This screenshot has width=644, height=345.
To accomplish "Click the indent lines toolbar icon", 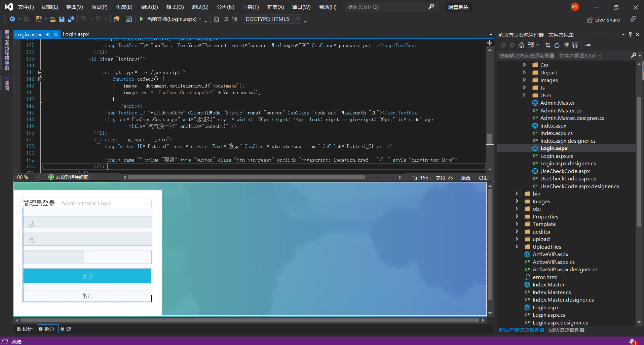I will point(226,19).
